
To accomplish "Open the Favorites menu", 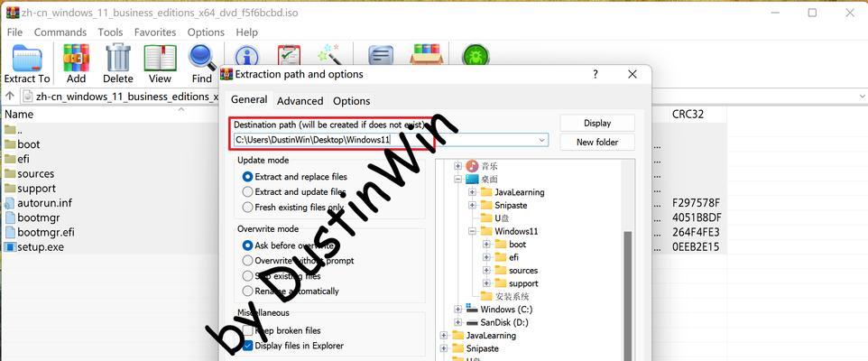I will (155, 32).
